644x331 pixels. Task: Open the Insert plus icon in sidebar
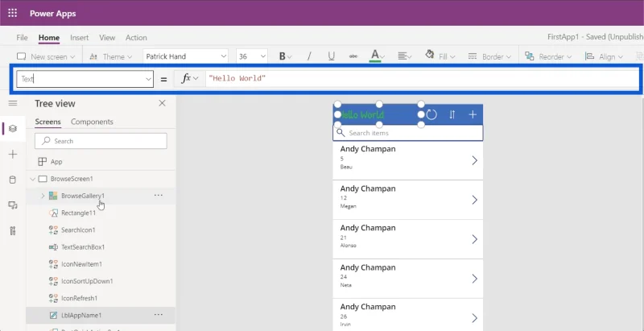pyautogui.click(x=13, y=154)
